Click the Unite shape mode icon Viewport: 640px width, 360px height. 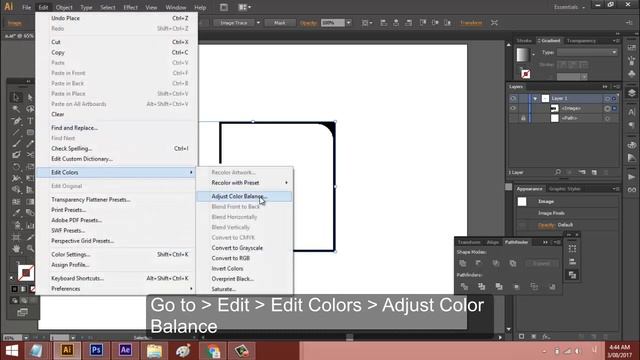463,263
